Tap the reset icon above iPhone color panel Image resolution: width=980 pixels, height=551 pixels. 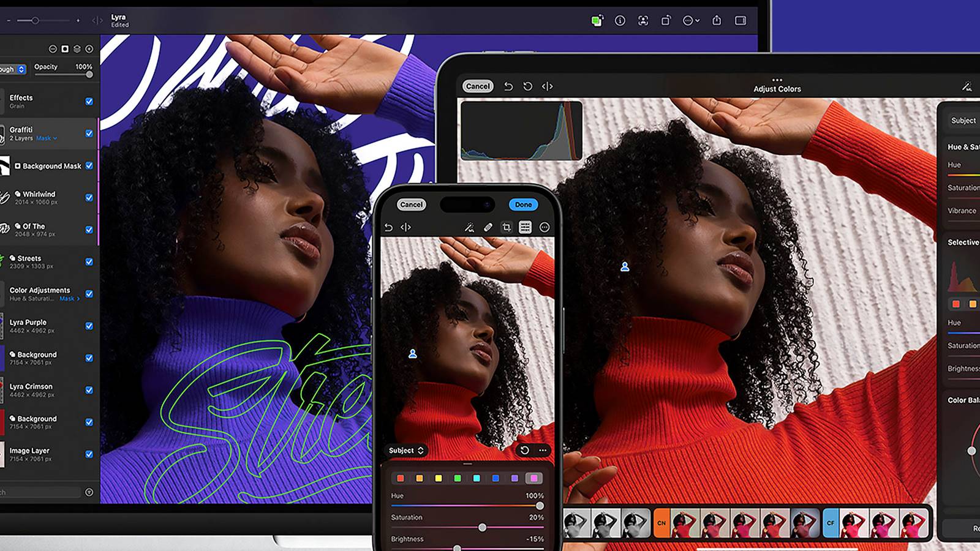525,451
